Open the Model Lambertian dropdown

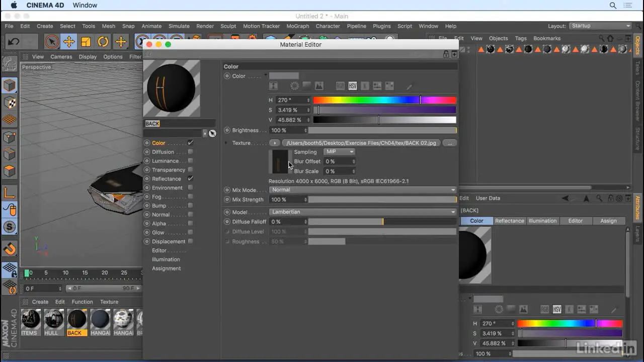pyautogui.click(x=363, y=212)
